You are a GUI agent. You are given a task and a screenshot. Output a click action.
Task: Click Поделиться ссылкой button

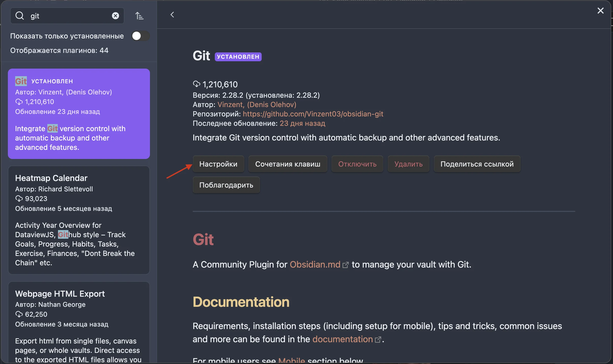pos(477,164)
